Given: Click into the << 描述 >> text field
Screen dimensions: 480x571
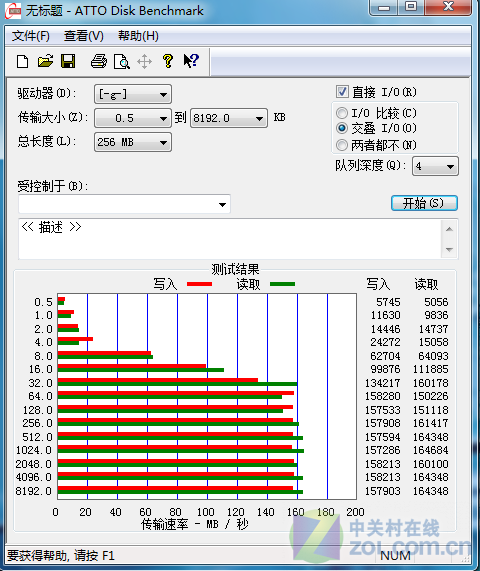Looking at the screenshot, I should (230, 239).
